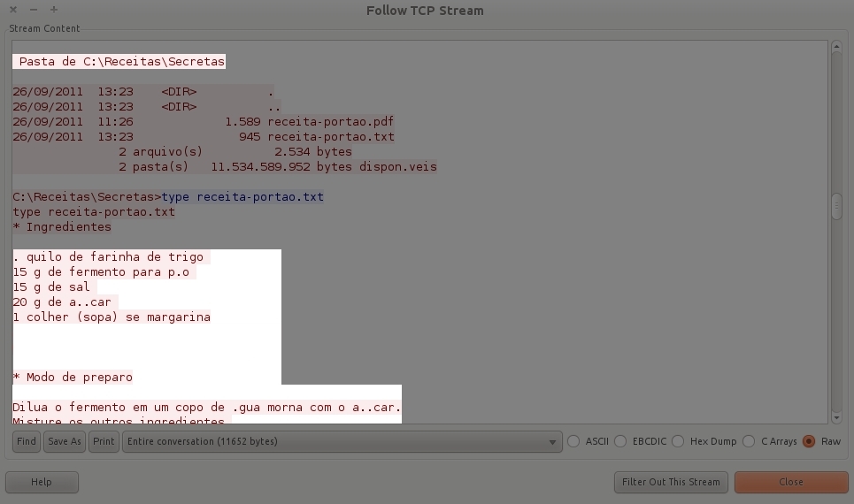Click '1 colher (sopa) se margarina' line

coord(112,317)
